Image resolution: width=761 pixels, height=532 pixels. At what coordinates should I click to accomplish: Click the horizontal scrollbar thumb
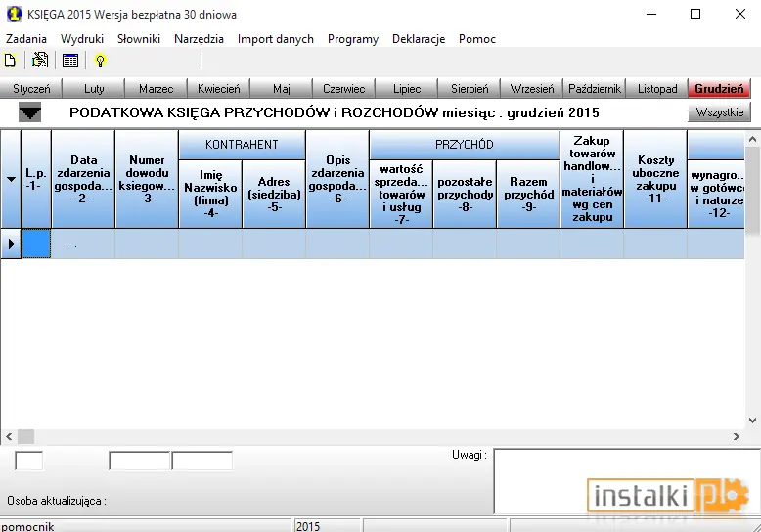26,436
